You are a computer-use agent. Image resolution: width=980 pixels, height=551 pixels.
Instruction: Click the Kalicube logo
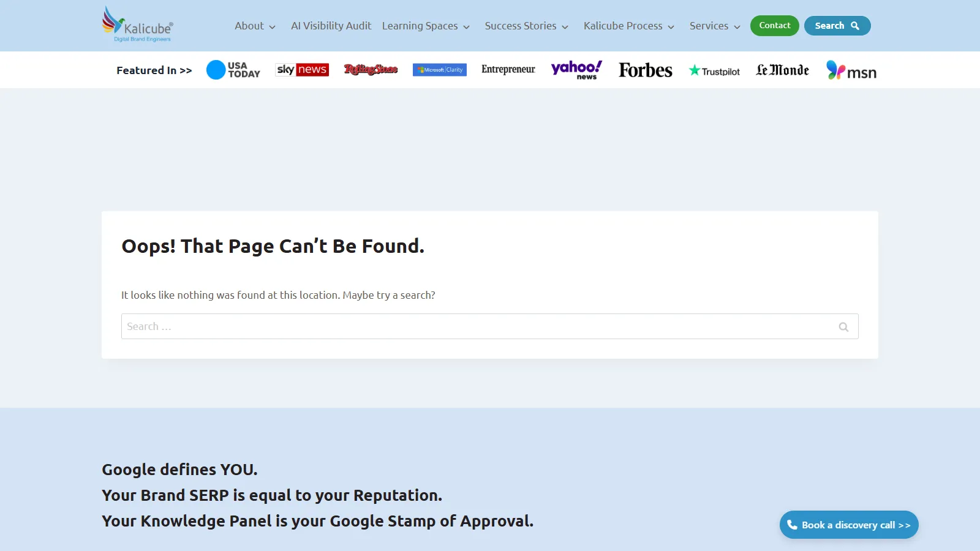136,24
